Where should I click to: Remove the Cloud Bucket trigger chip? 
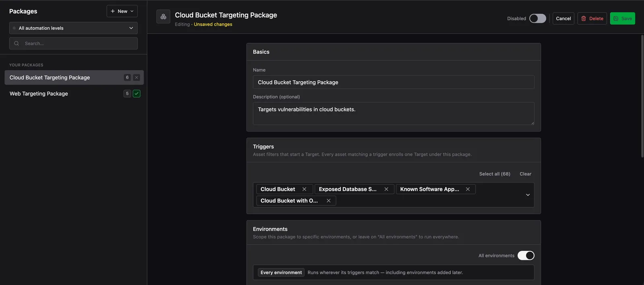(304, 189)
